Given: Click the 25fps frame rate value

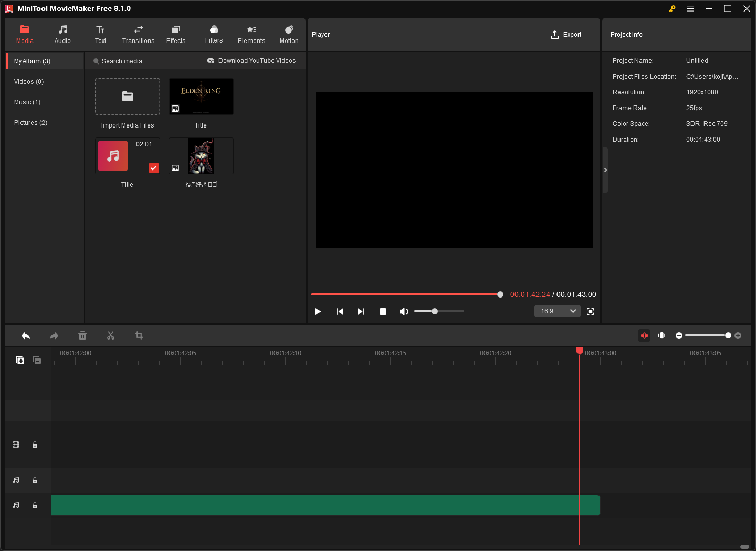Looking at the screenshot, I should [x=694, y=108].
